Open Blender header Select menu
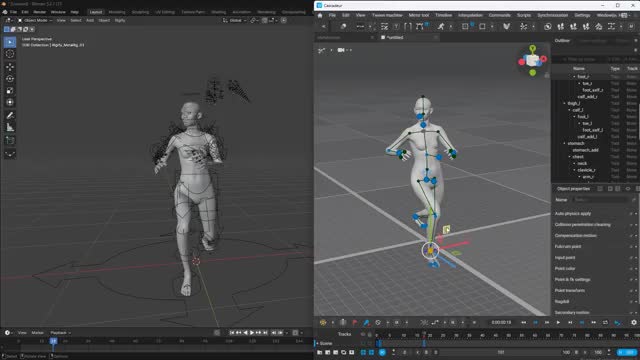This screenshot has width=640, height=360. click(76, 20)
